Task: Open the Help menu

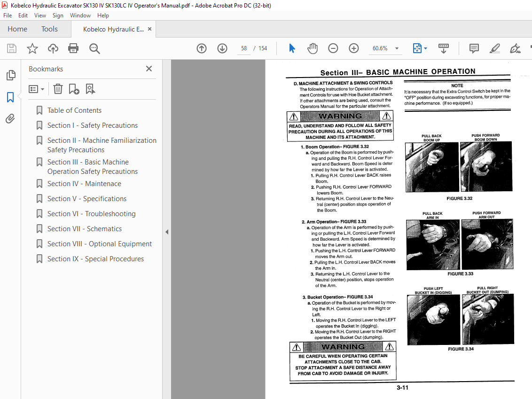Action: (103, 16)
